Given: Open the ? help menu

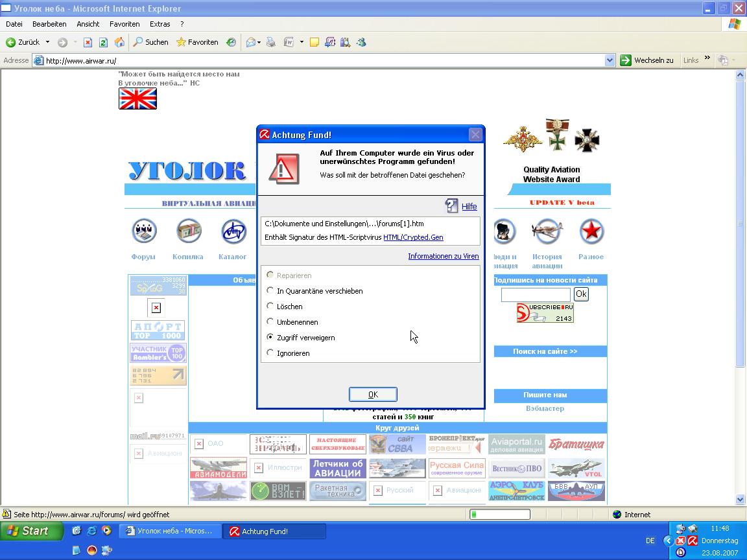Looking at the screenshot, I should point(182,24).
